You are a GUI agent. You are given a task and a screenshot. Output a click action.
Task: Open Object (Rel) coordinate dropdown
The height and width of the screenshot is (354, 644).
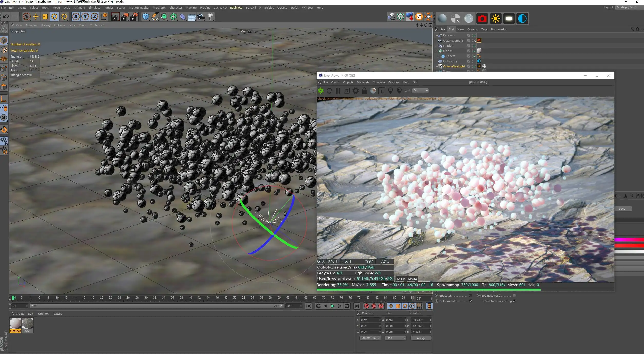(x=370, y=338)
